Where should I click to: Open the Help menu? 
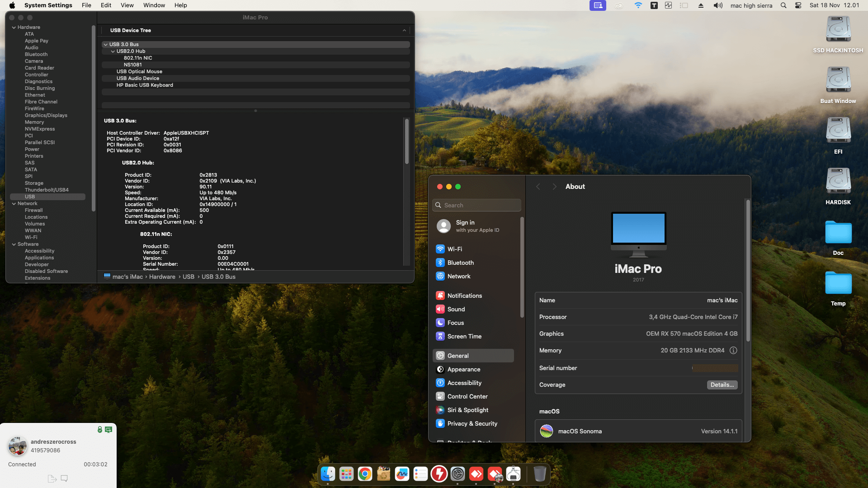pyautogui.click(x=181, y=5)
